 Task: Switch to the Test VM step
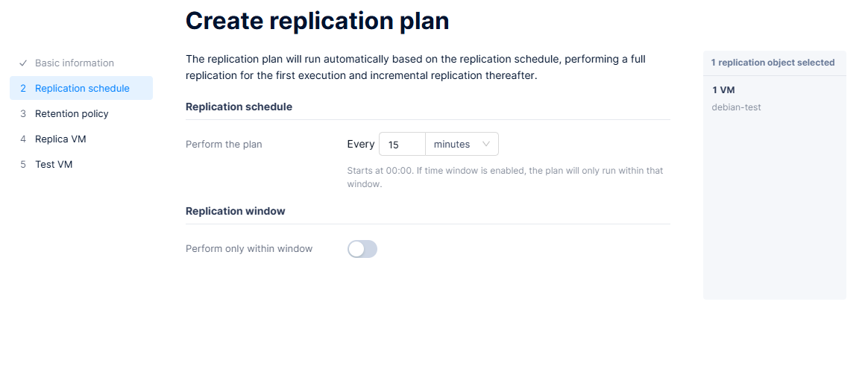54,165
